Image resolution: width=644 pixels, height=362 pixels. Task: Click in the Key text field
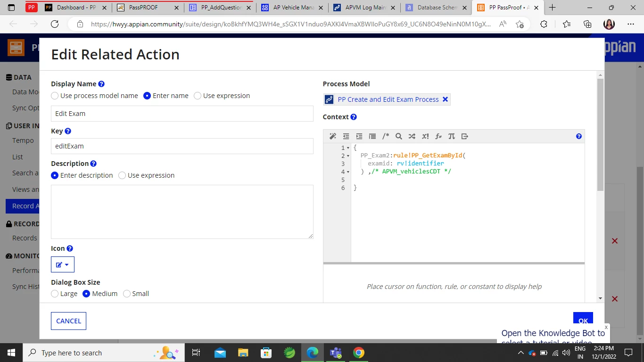pyautogui.click(x=182, y=146)
